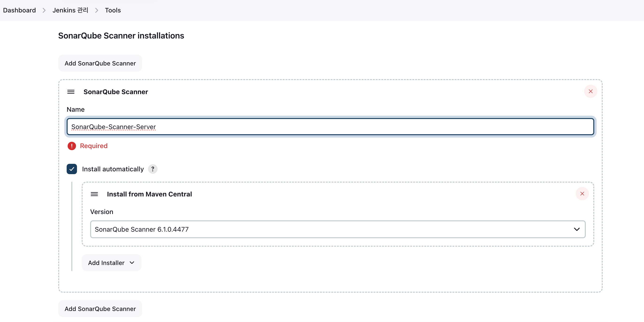
Task: Click the drag handle beside Install from Maven Central
Action: click(x=95, y=194)
